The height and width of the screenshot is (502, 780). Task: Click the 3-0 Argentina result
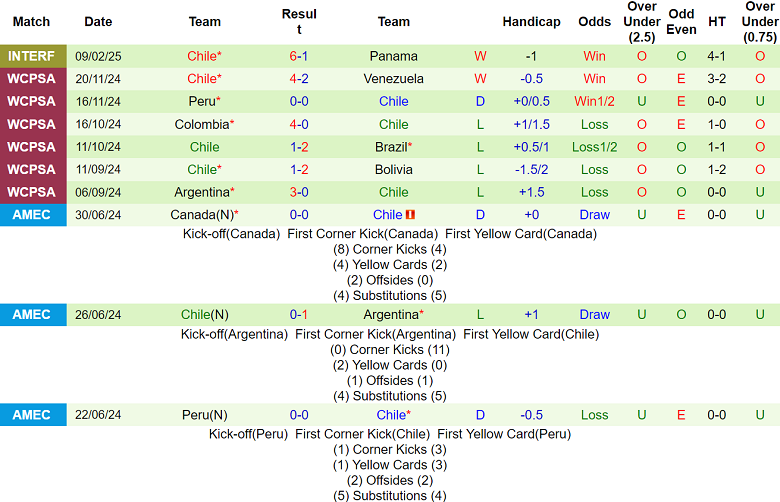click(298, 193)
